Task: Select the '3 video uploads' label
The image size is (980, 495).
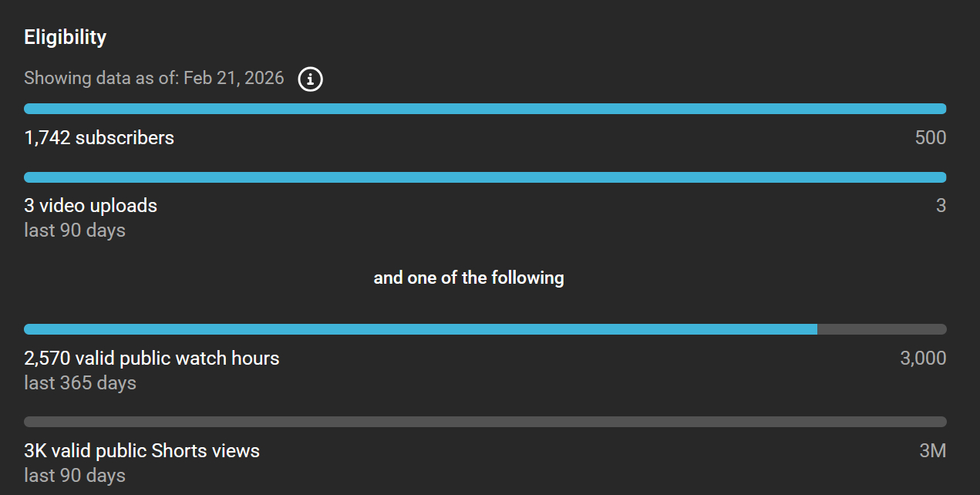Action: tap(91, 206)
